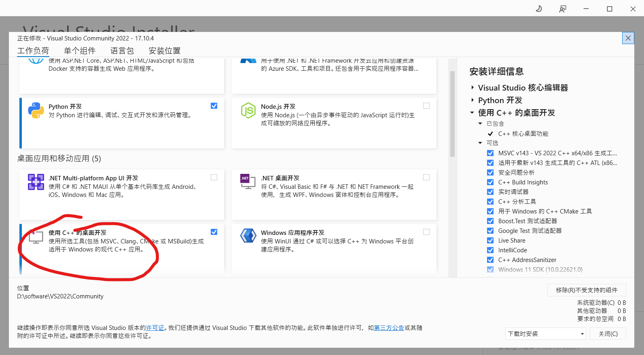The width and height of the screenshot is (644, 355).
Task: Open the 许可证 link
Action: tap(155, 328)
